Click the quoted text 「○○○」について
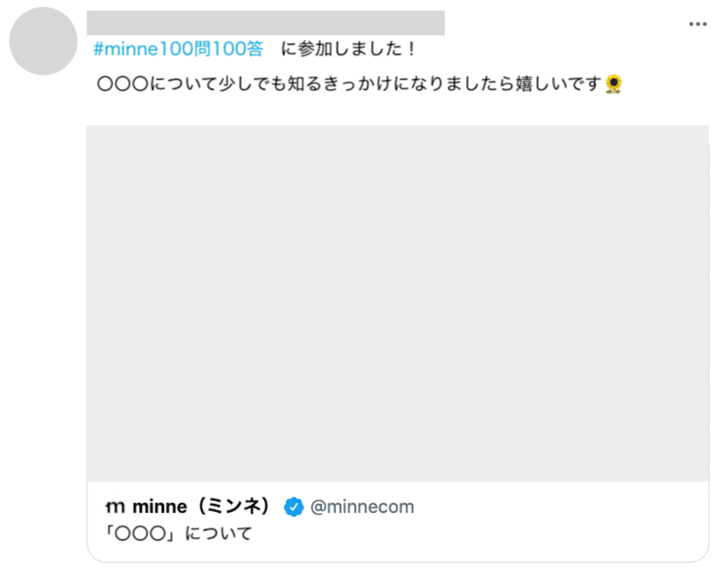Viewport: 728px width, 583px height. (x=178, y=533)
